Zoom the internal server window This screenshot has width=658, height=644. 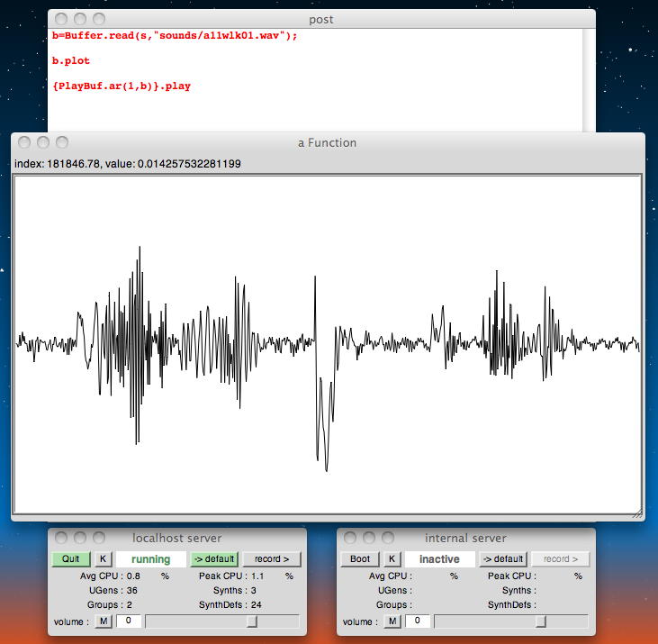(388, 538)
